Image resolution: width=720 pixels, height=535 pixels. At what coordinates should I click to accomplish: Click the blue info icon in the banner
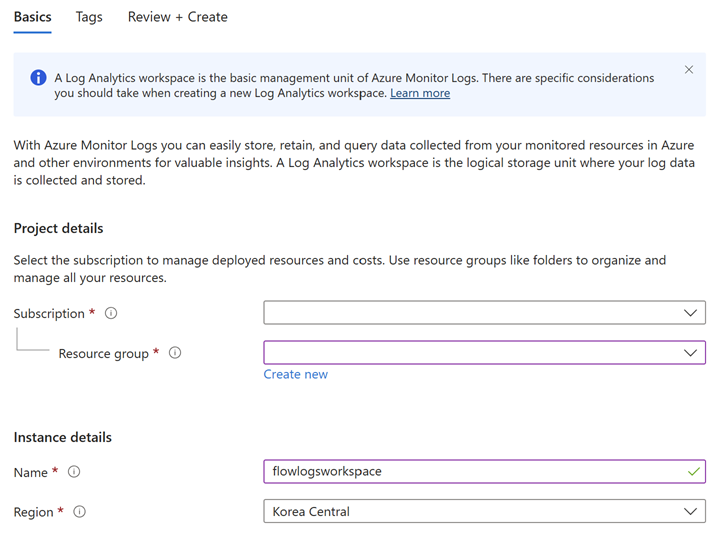point(38,78)
